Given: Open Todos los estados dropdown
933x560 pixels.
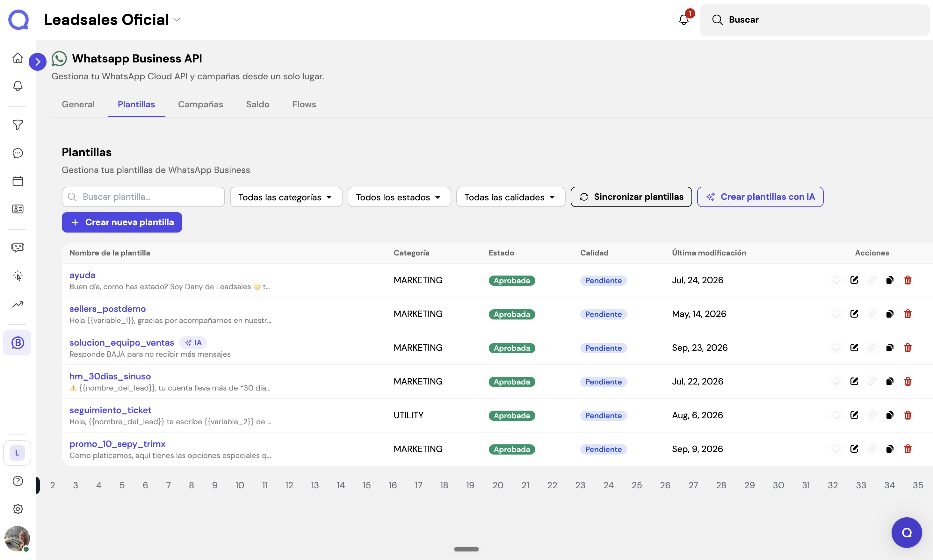Looking at the screenshot, I should click(399, 197).
